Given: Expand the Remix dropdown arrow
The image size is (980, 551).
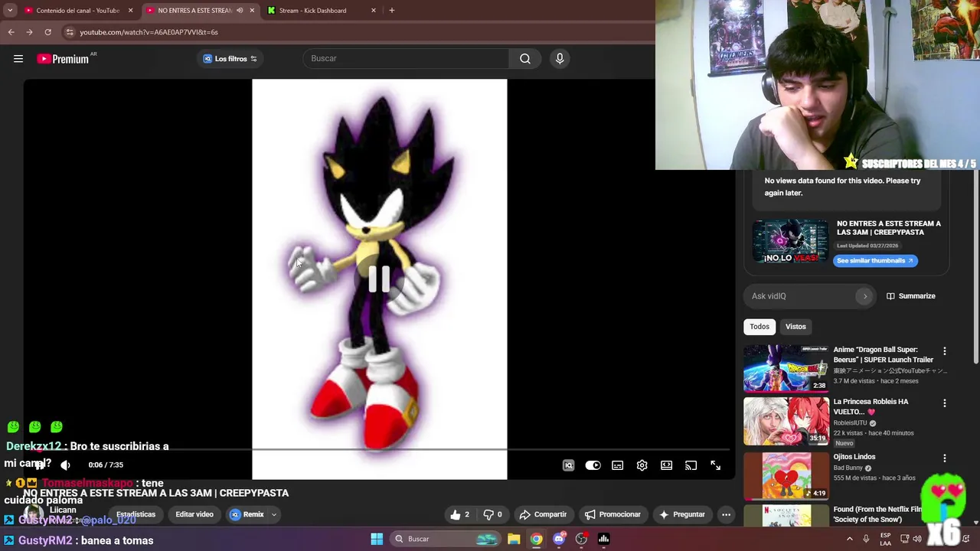Looking at the screenshot, I should pos(274,514).
